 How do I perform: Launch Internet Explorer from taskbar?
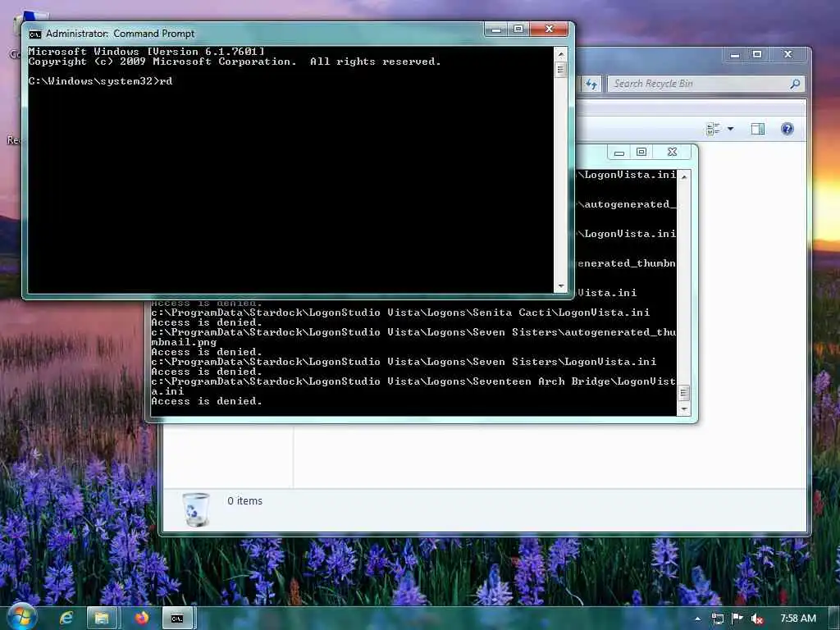coord(66,619)
